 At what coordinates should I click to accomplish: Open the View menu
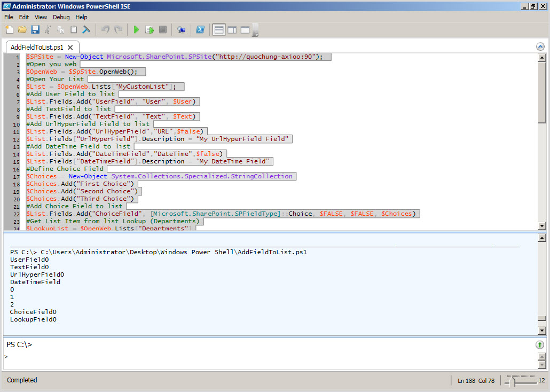[x=41, y=17]
